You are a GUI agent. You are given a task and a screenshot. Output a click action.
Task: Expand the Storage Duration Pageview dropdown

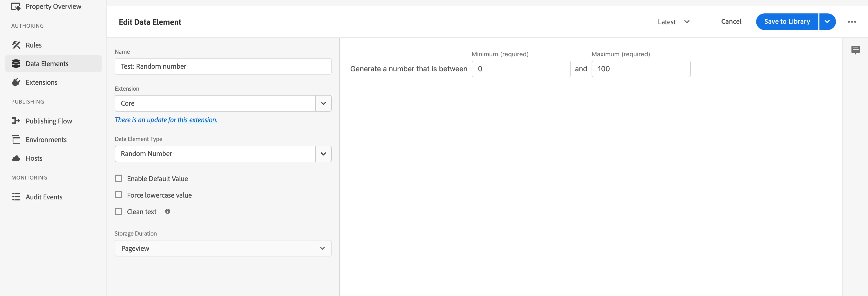[x=223, y=248]
